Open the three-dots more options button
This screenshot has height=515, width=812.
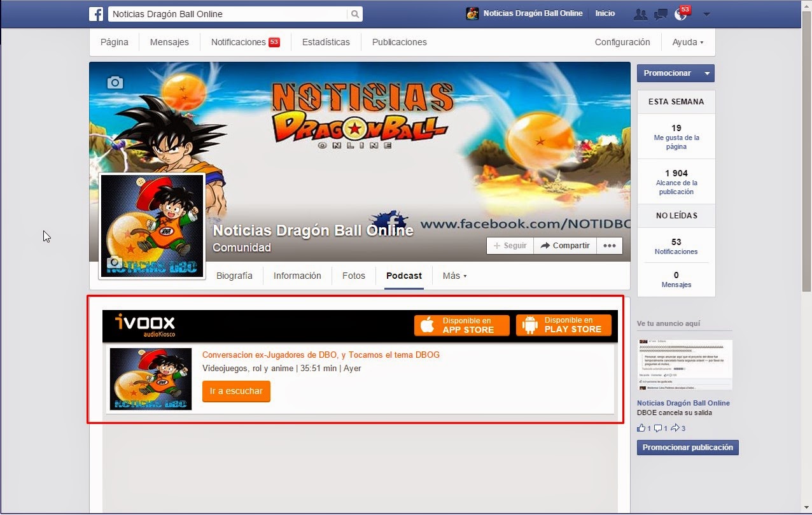coord(610,246)
